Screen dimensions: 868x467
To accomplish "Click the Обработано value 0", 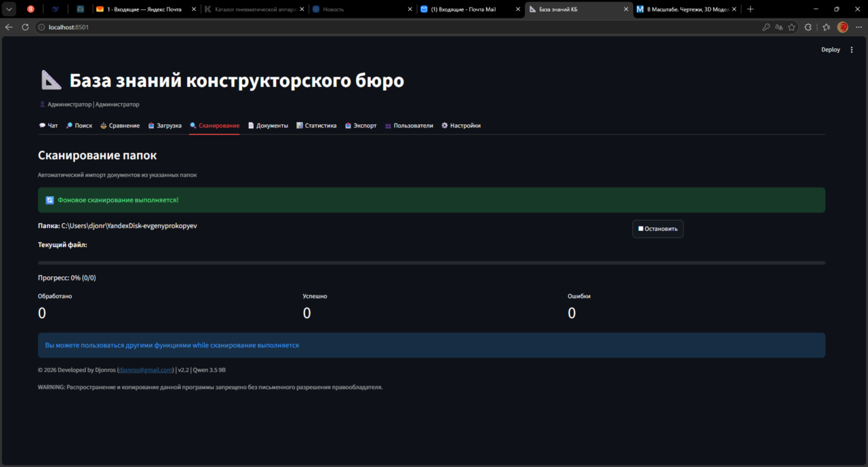I will click(42, 313).
